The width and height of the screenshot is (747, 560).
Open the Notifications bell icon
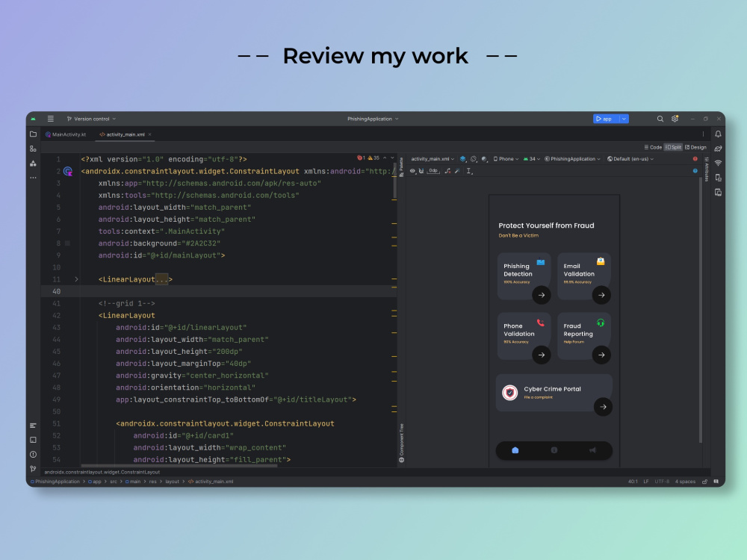click(716, 134)
